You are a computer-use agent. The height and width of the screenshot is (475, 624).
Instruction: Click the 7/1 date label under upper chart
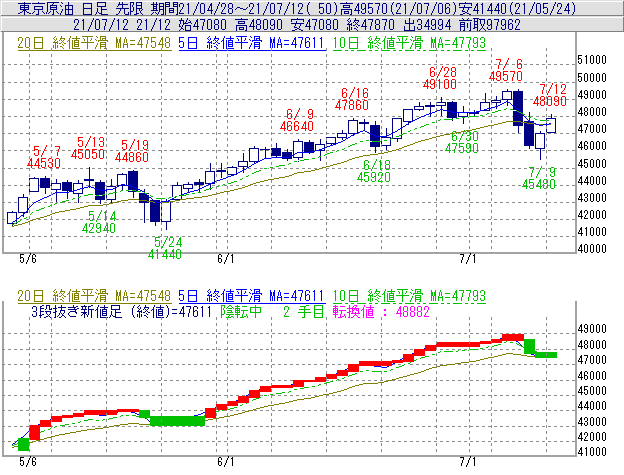pyautogui.click(x=468, y=259)
